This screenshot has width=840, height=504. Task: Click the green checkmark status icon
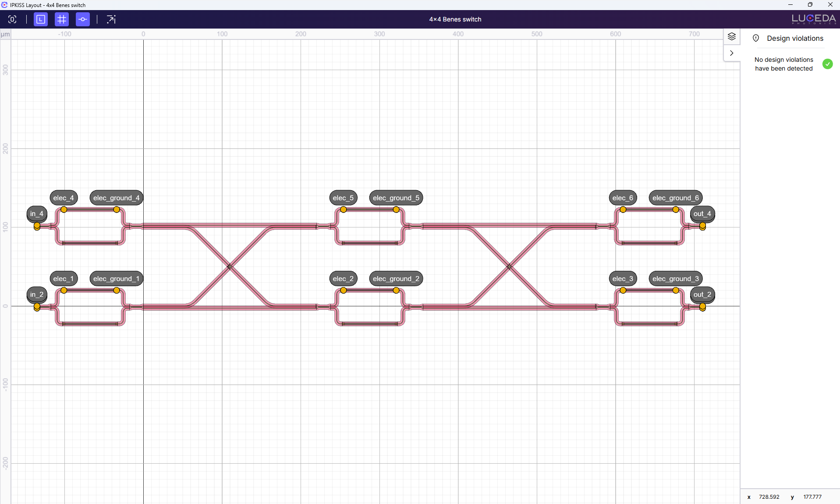827,64
